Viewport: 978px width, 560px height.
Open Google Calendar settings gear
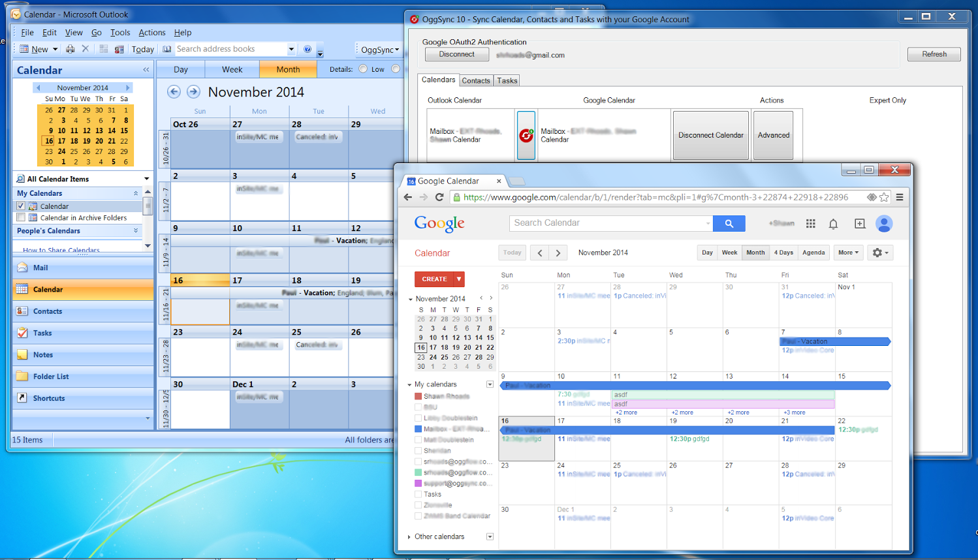click(x=880, y=253)
